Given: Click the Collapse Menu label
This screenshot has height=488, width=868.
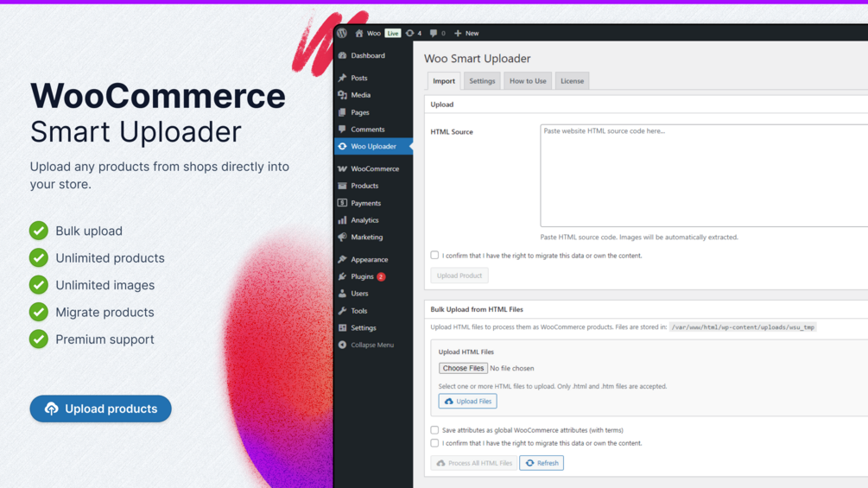Looking at the screenshot, I should 372,345.
